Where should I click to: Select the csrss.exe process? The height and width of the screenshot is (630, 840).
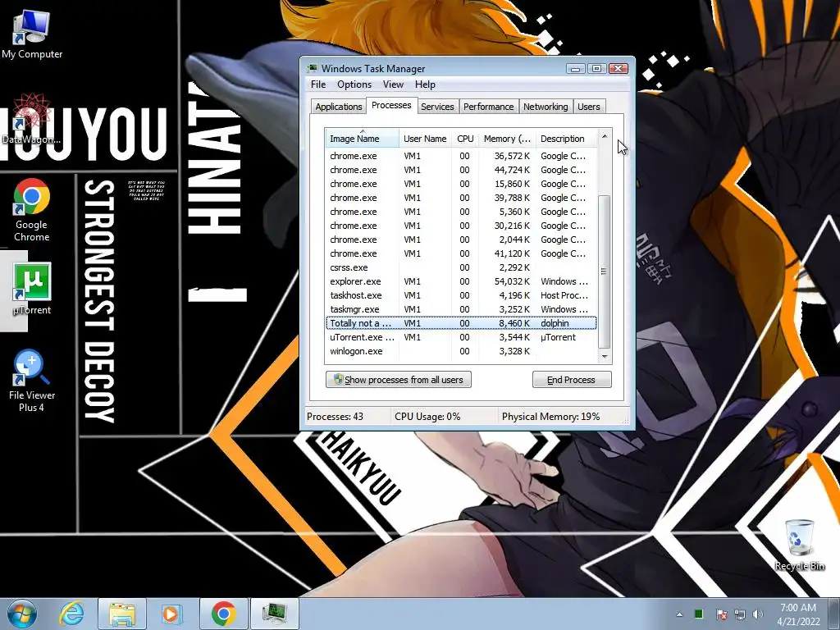tap(461, 267)
